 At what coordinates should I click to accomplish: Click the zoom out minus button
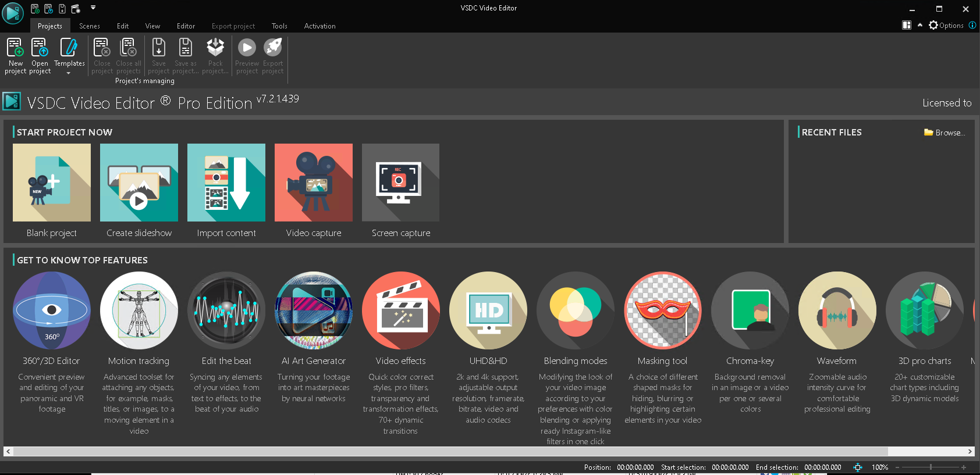(897, 467)
